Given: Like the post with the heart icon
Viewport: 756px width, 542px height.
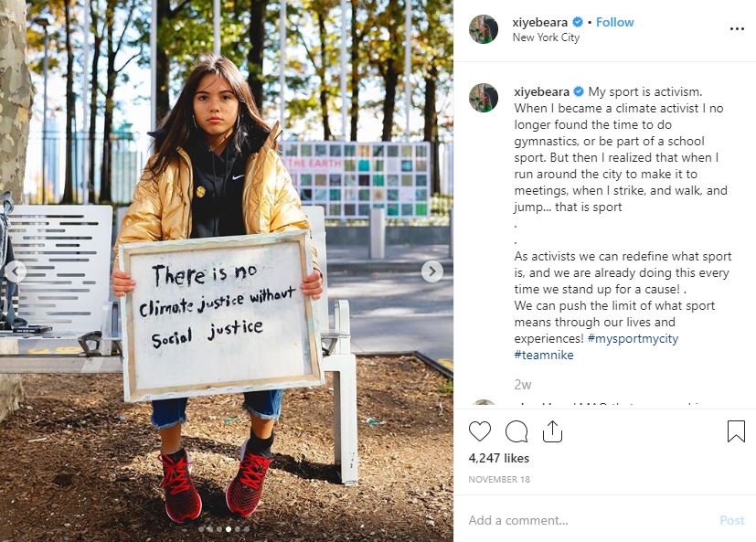Looking at the screenshot, I should click(480, 431).
